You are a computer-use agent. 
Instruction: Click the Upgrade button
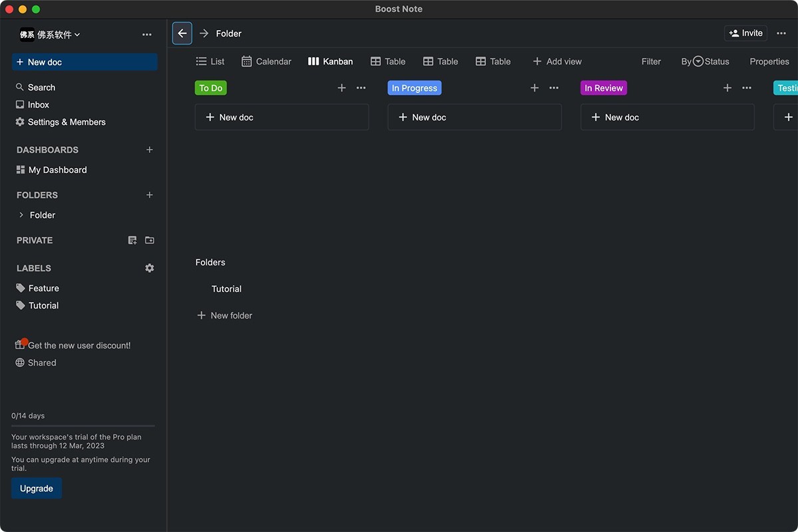click(x=36, y=487)
